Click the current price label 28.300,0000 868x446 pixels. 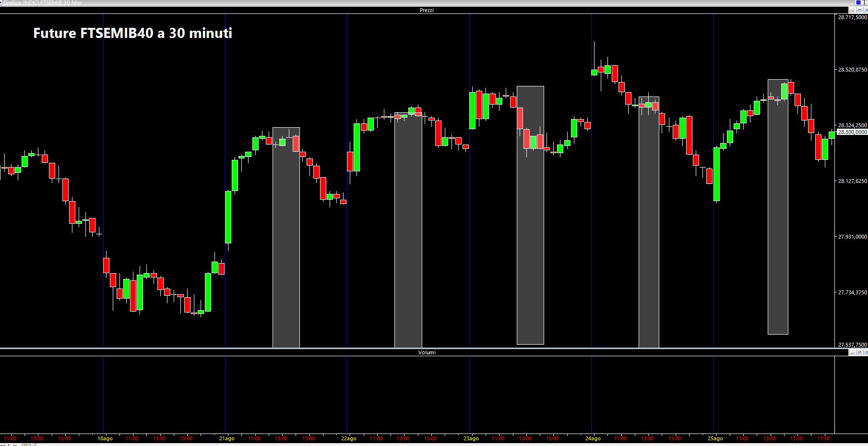click(852, 132)
